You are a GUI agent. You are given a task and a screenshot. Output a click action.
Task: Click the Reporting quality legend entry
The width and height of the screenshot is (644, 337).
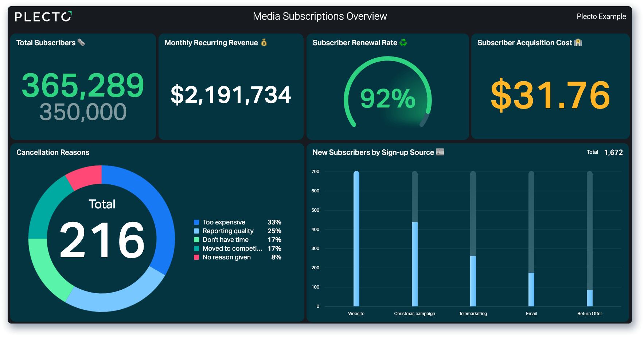(x=237, y=231)
